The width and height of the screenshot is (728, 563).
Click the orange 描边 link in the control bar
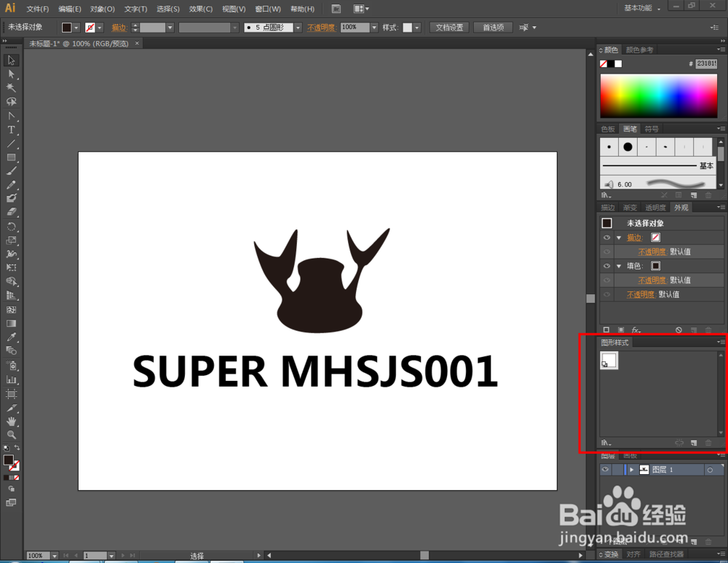pos(119,28)
